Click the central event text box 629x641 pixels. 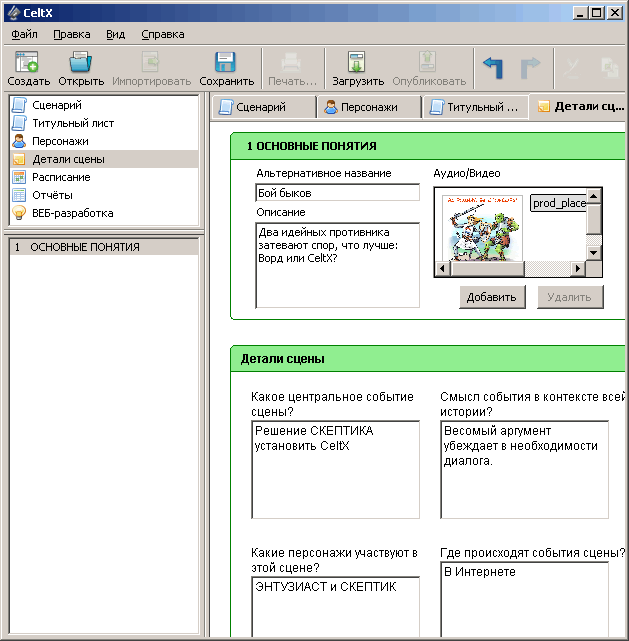tap(336, 470)
